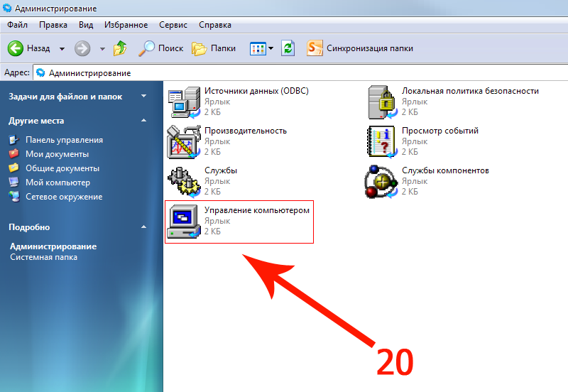The height and width of the screenshot is (392, 568).
Task: Click the address field showing Администрирование
Action: click(300, 73)
